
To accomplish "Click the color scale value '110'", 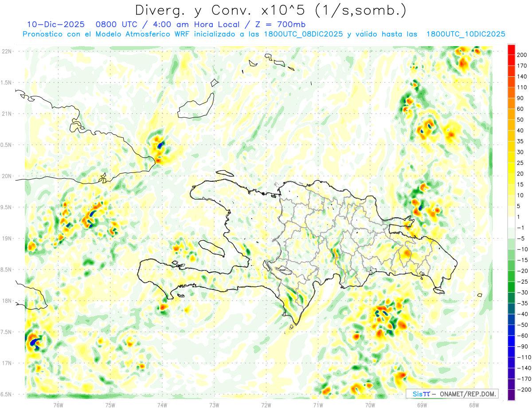I will click(522, 87).
